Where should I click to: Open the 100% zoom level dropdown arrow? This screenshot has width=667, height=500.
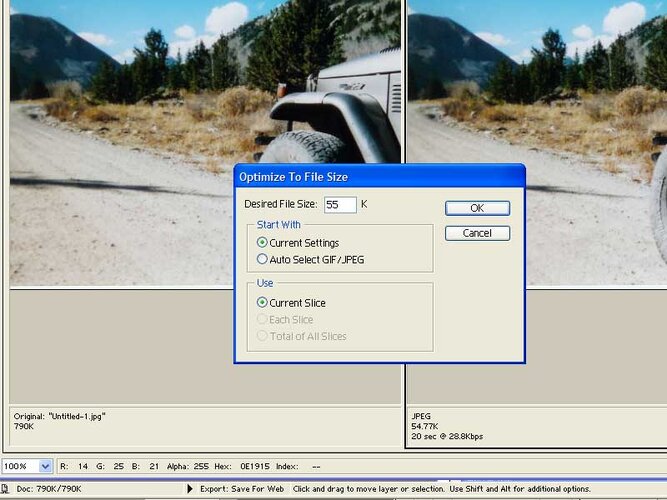(x=46, y=466)
